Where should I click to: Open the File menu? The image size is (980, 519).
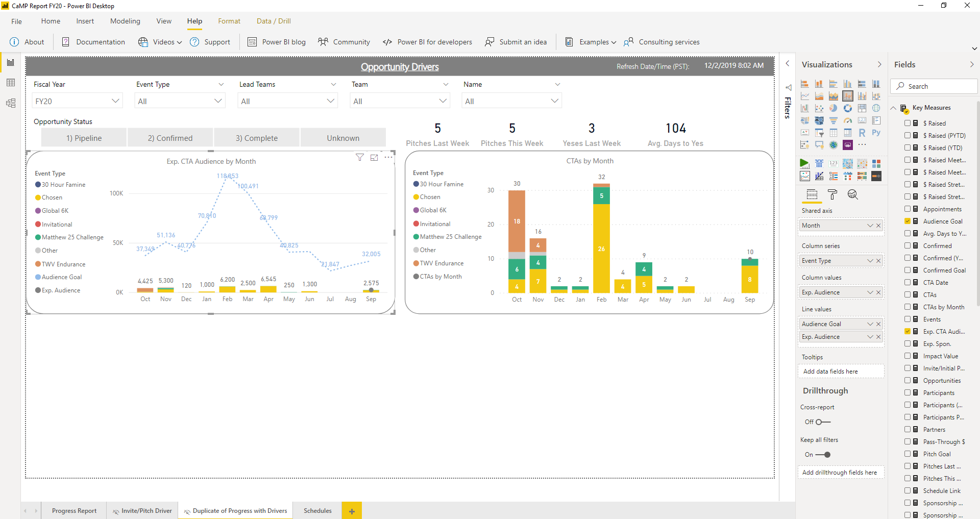(17, 21)
